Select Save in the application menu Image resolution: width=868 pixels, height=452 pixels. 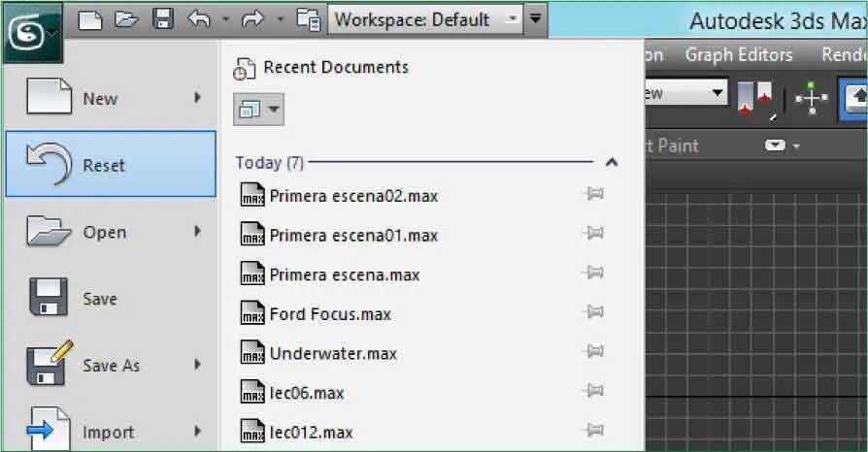tap(111, 298)
